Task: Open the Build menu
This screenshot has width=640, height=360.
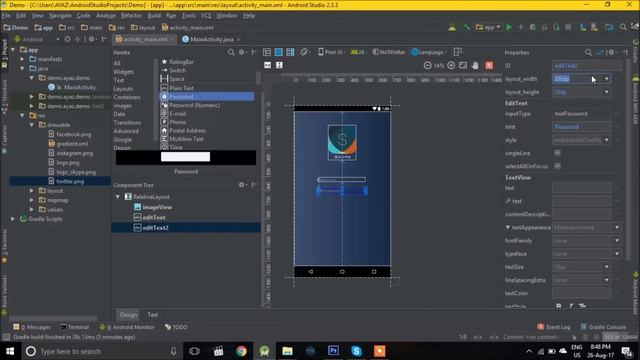Action: (154, 16)
